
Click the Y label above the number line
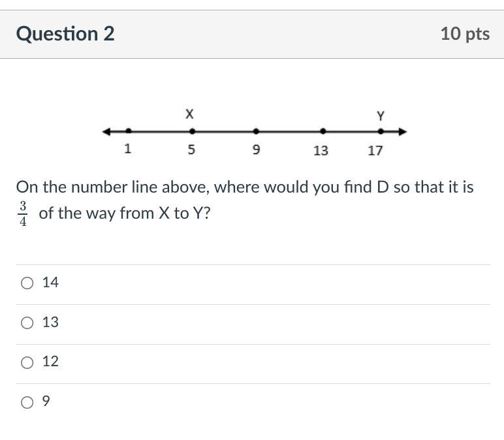coord(381,116)
